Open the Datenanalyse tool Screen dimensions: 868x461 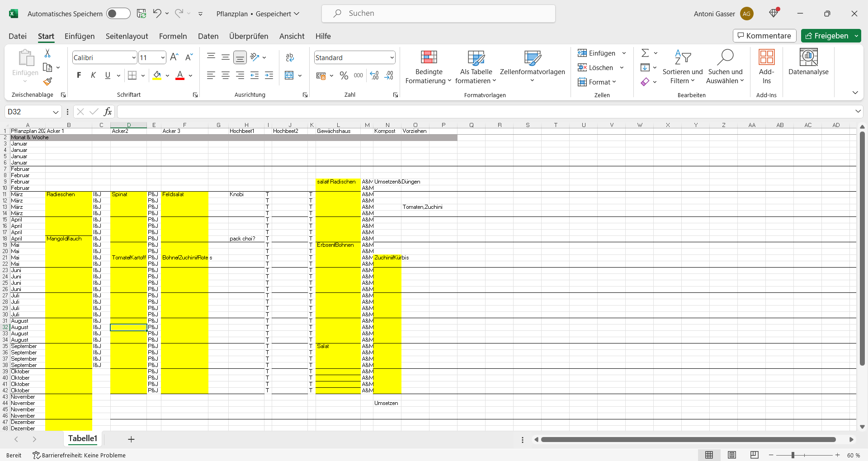coord(808,62)
